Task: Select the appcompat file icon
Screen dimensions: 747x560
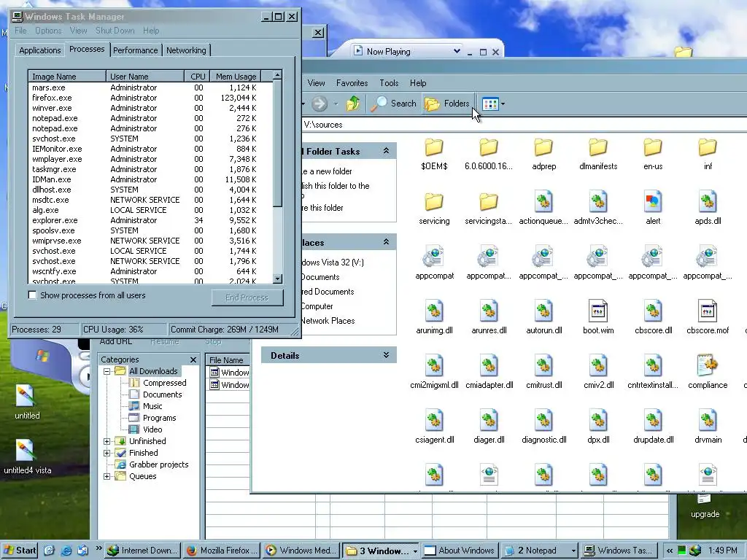Action: [434, 257]
